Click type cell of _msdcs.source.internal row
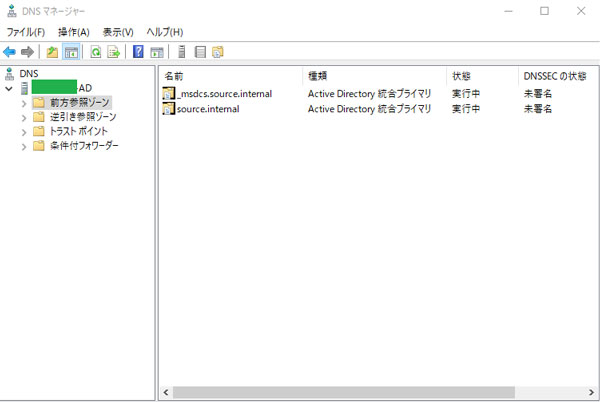Viewport: 600px width, 402px height. pos(369,94)
